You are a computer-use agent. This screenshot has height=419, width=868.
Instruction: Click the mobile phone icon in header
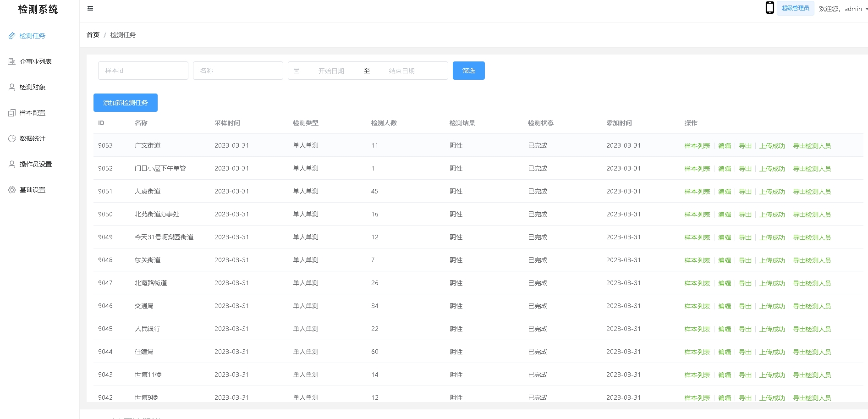click(770, 8)
